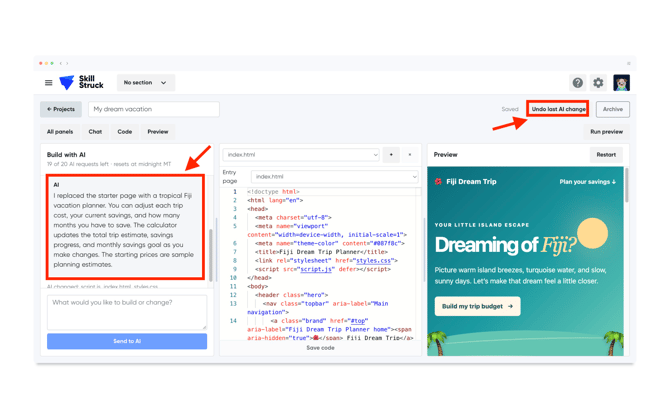Click Run preview button
This screenshot has height=418, width=670.
(606, 132)
